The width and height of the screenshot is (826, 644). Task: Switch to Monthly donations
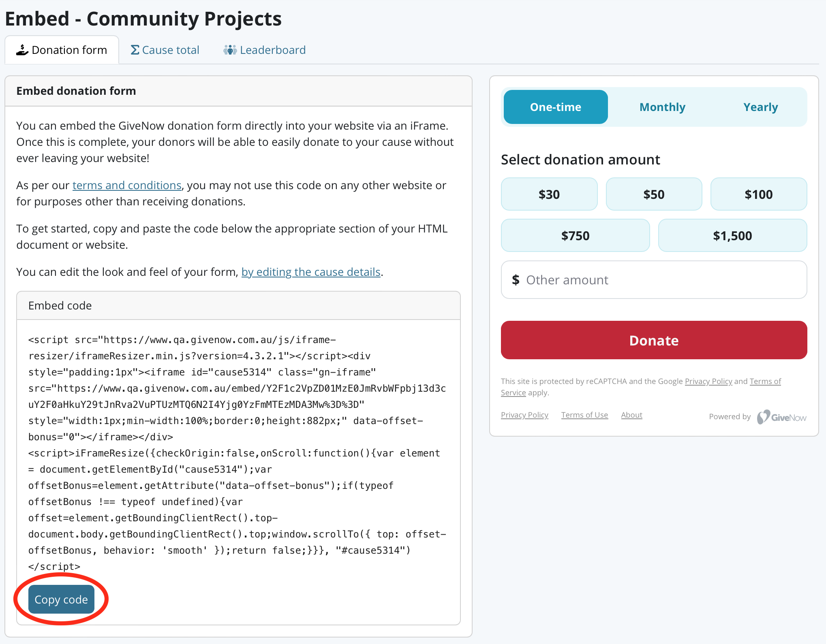662,107
